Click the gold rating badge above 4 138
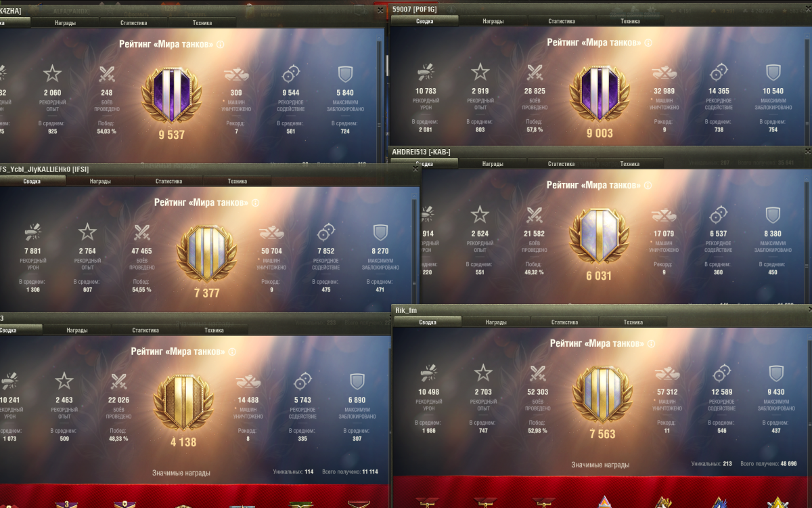The width and height of the screenshot is (812, 508). point(183,404)
